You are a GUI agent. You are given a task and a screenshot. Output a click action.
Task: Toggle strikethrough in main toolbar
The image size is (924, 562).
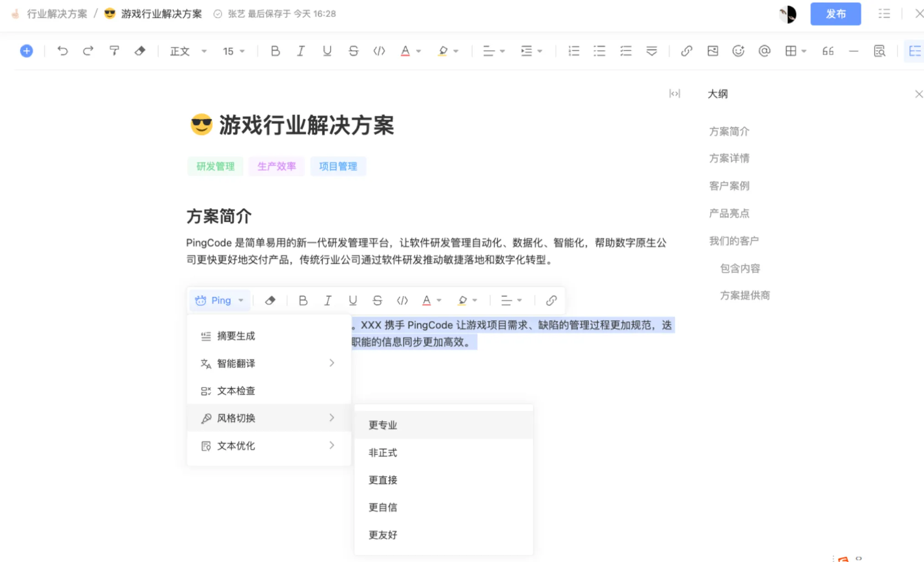click(353, 51)
